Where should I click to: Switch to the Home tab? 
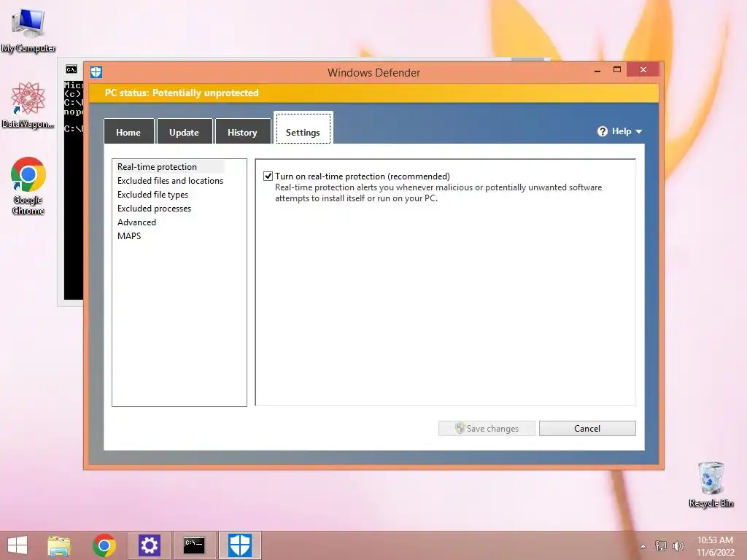[x=128, y=132]
